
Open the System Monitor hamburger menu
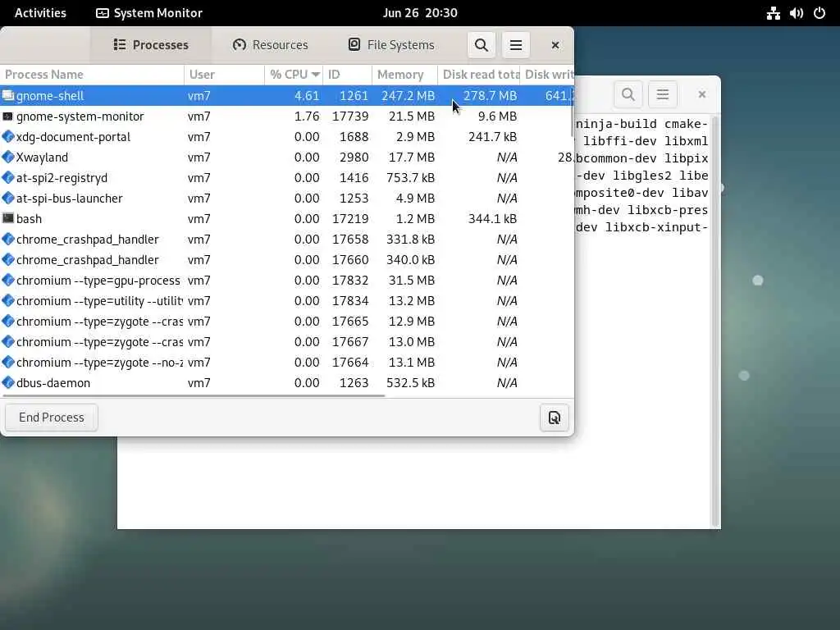pos(515,45)
